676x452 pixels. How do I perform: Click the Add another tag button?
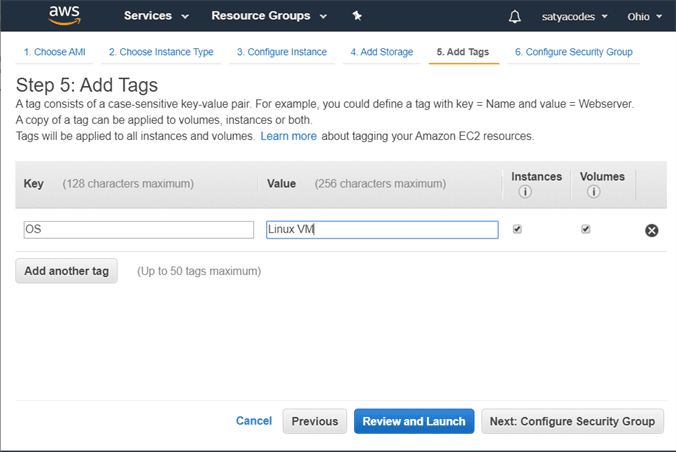pos(67,271)
